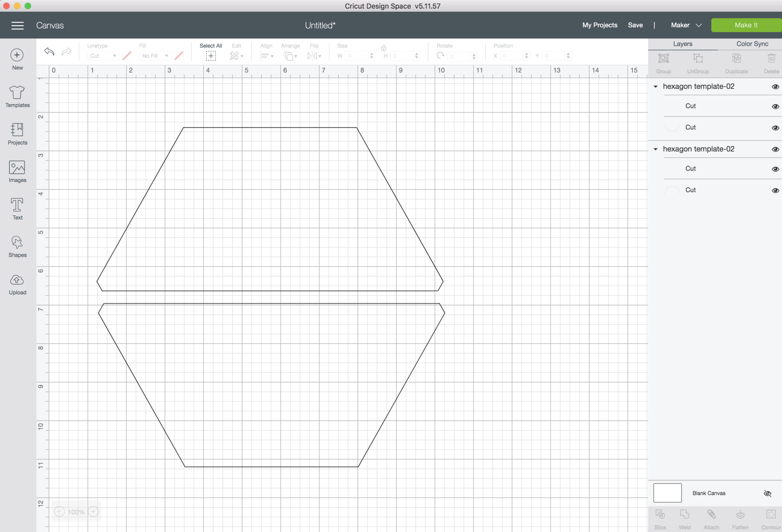Collapse the first hexagon template-02 group
Screen dimensions: 782x532
coord(656,87)
